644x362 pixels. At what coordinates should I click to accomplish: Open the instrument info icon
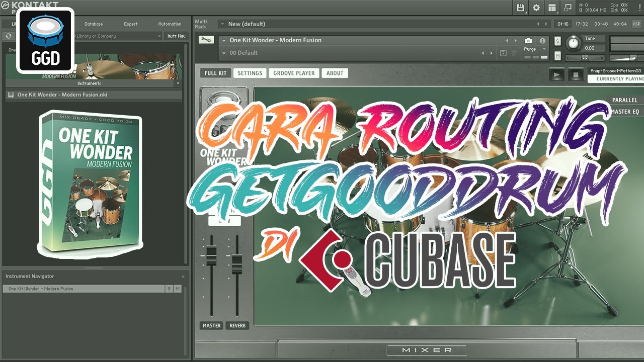coord(542,41)
